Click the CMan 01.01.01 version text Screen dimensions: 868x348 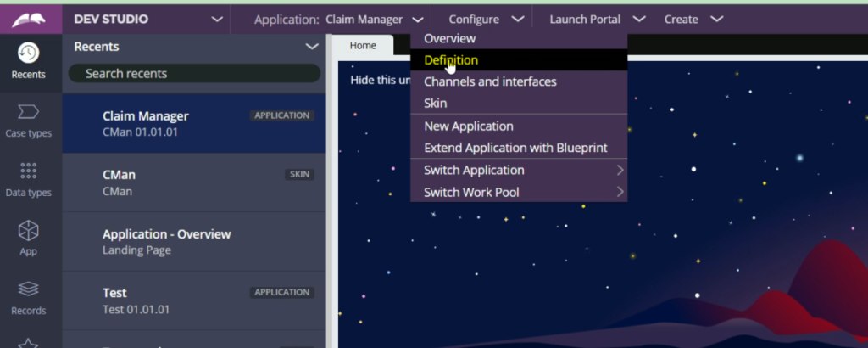(141, 132)
